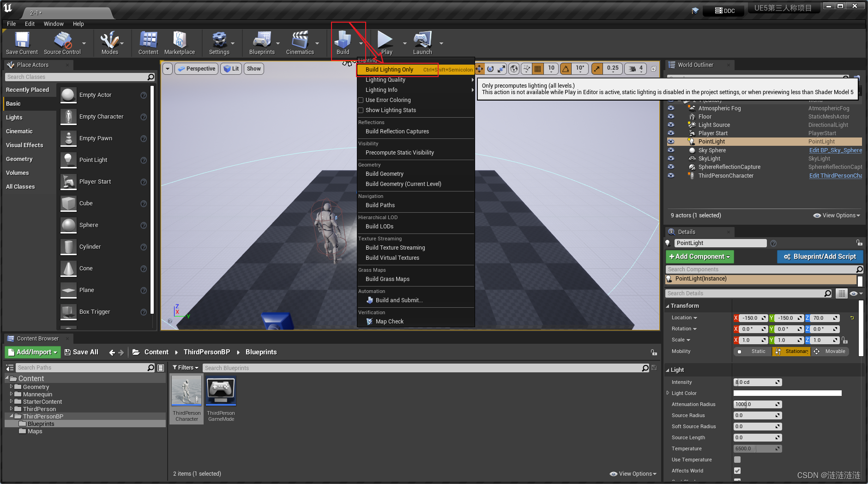The height and width of the screenshot is (484, 868).
Task: Toggle Use Temperature checkbox
Action: pyautogui.click(x=737, y=460)
